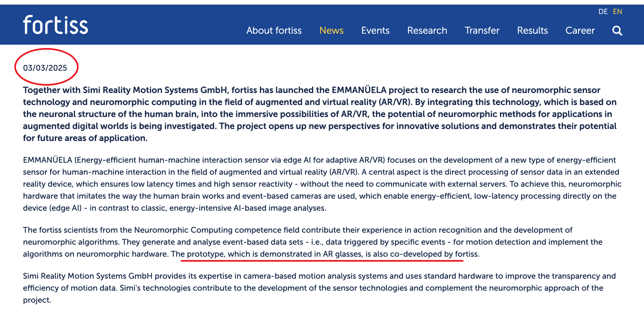
Task: Go to the News section
Action: [331, 31]
